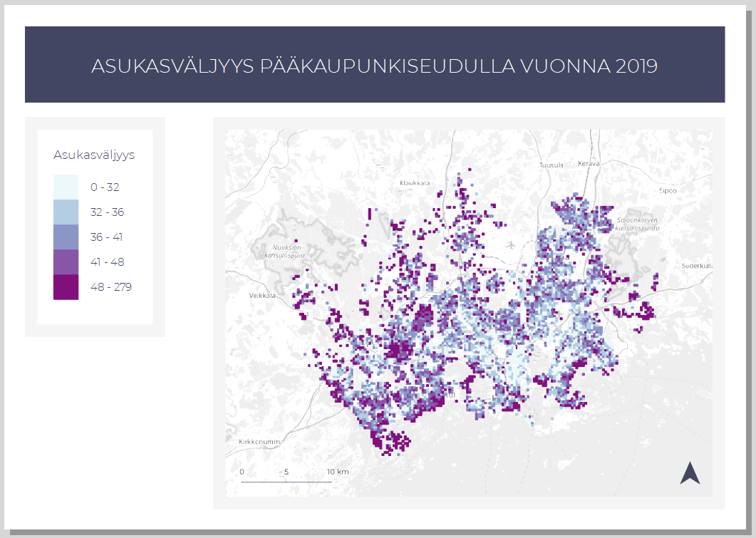Select the 32 - 36 legend swatch

click(x=66, y=212)
